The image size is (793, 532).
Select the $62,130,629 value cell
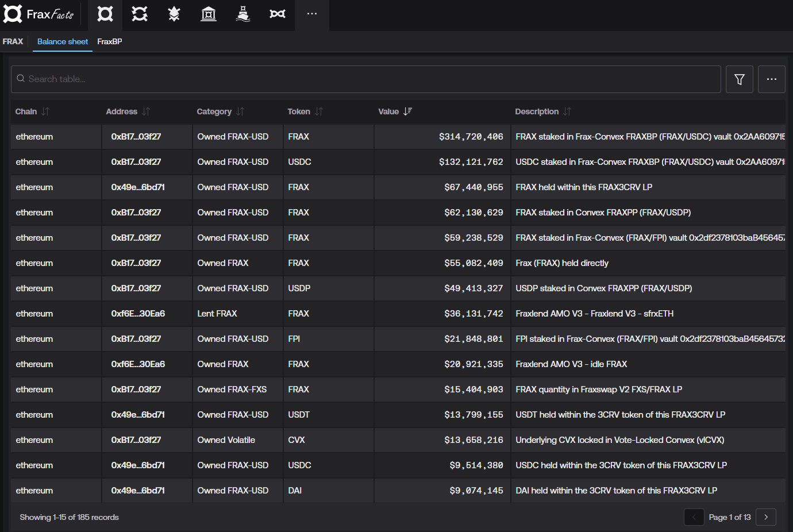pos(442,213)
